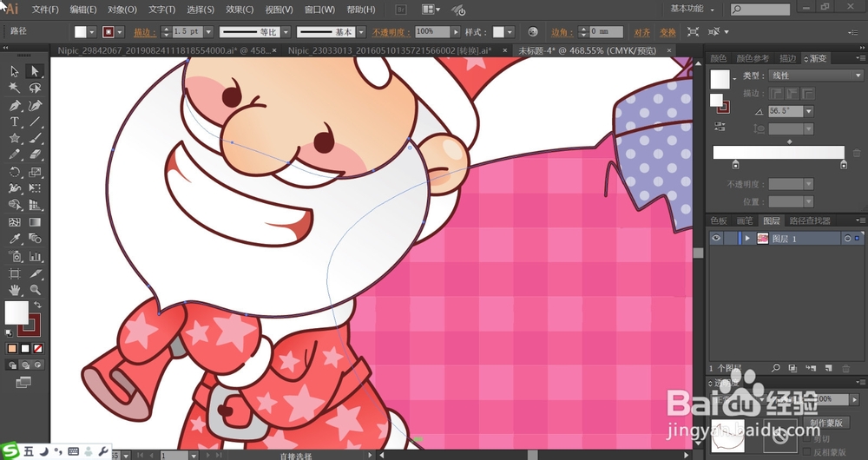Select the Column Graph tool
The image size is (868, 460).
pyautogui.click(x=35, y=256)
